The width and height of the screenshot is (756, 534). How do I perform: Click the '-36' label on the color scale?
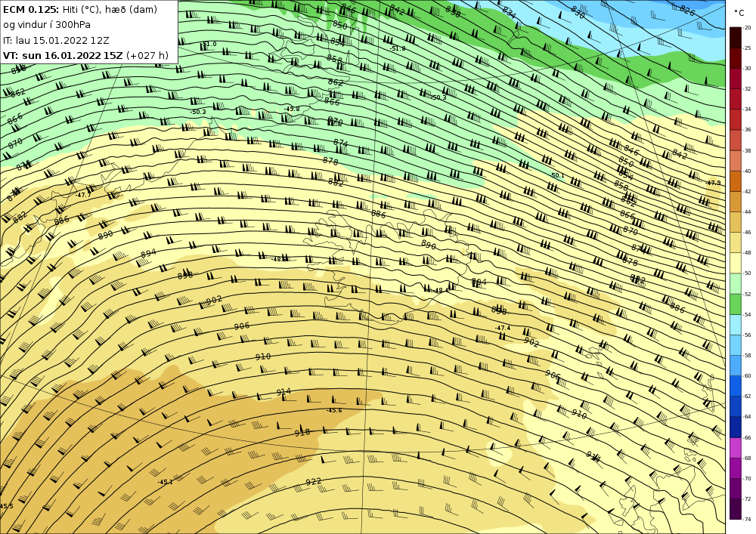coord(748,130)
